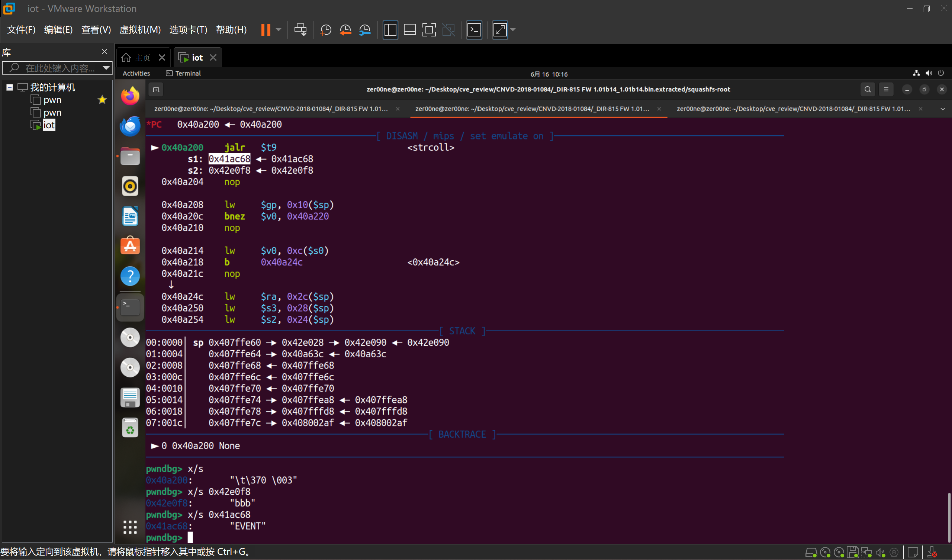Focus the Terminal icon in the dock
This screenshot has width=952, height=560.
pyautogui.click(x=130, y=308)
